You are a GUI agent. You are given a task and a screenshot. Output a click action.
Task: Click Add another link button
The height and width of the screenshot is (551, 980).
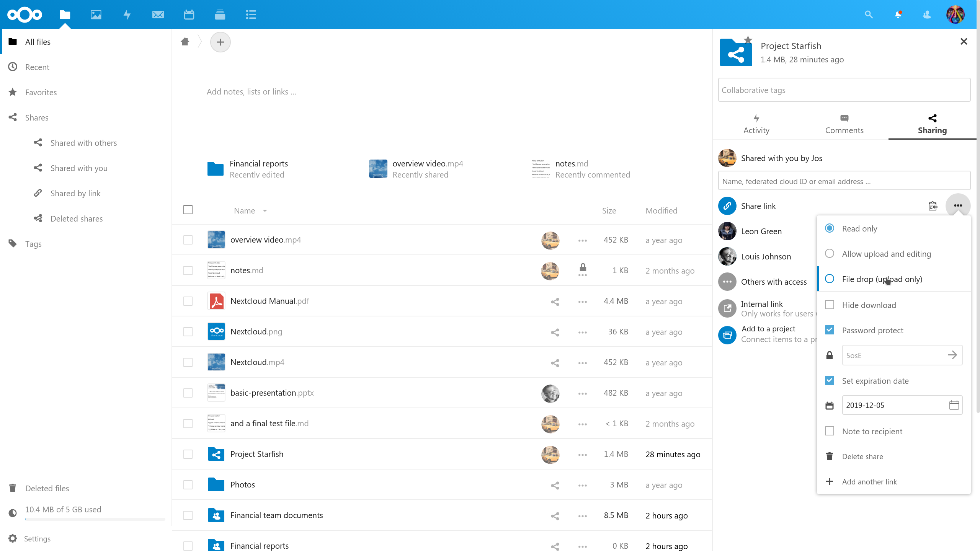click(x=869, y=482)
